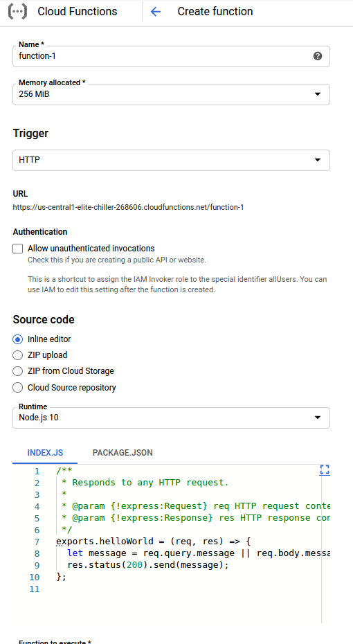This screenshot has height=644, width=353.
Task: Enable Allow unauthenticated invocations checkbox
Action: point(18,249)
